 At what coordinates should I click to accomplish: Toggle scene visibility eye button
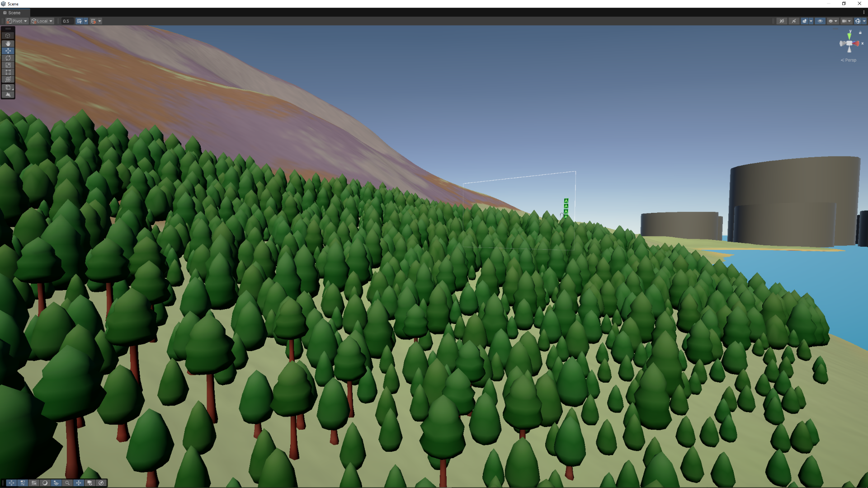tap(820, 21)
